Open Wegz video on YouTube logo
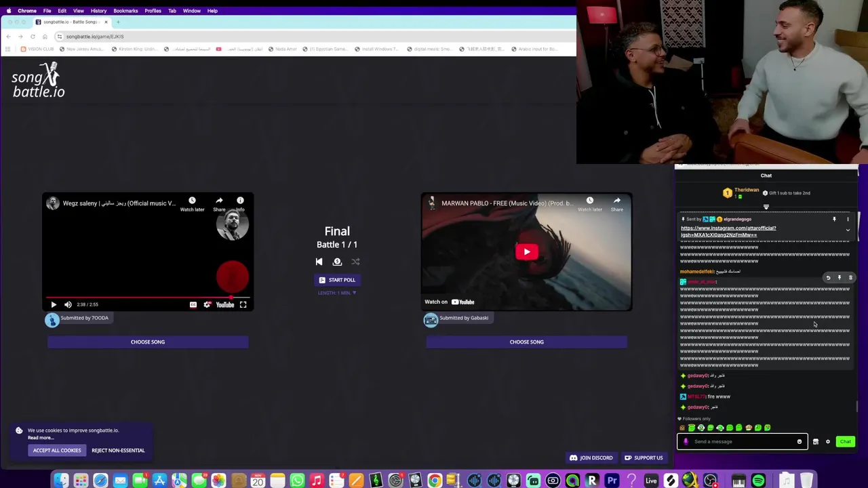The height and width of the screenshot is (488, 868). pos(225,304)
